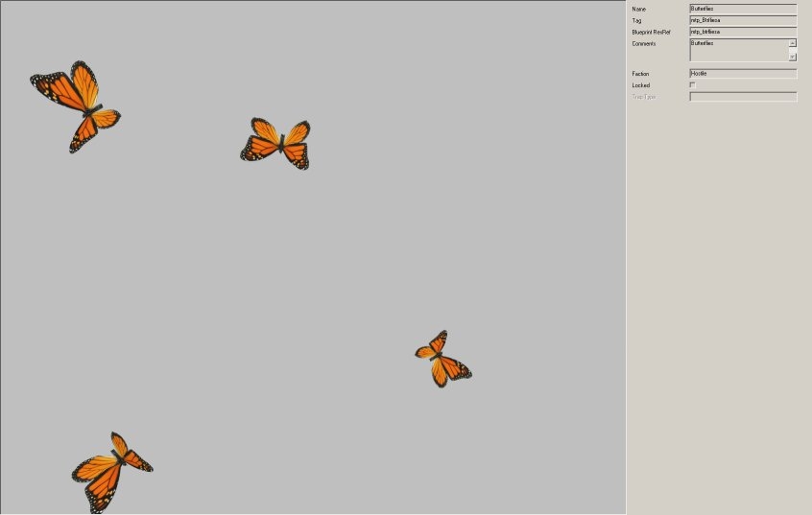Click the Comments scrollbar track between arrows

793,50
